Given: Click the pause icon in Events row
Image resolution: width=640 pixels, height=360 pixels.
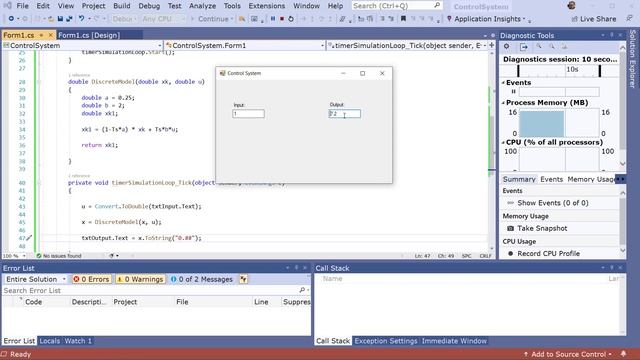Looking at the screenshot, I should point(513,91).
